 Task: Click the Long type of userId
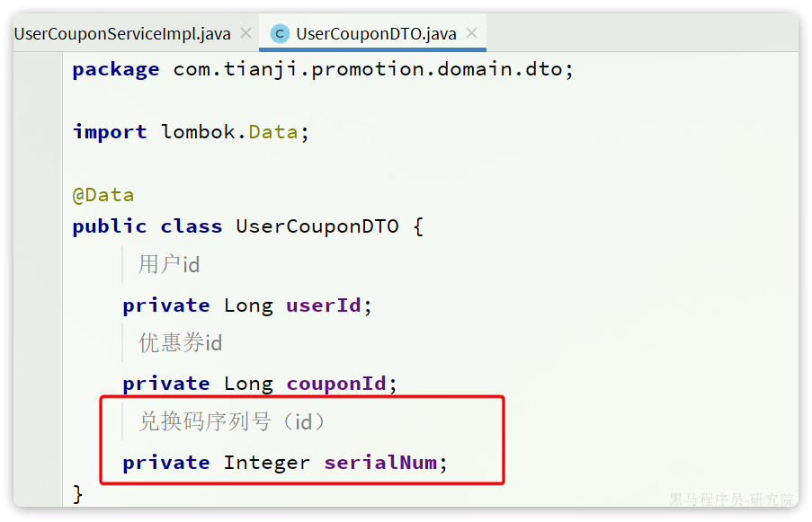click(x=248, y=306)
